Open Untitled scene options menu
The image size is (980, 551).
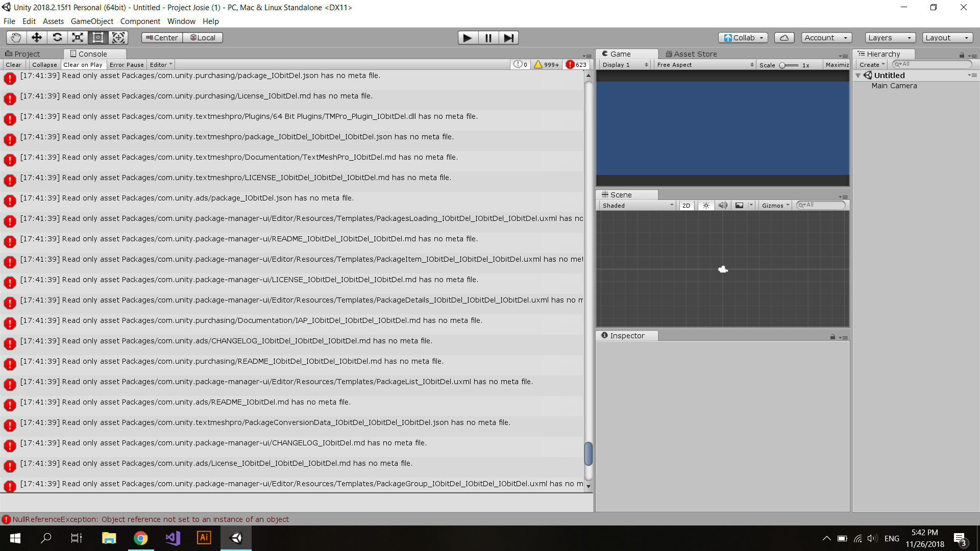pyautogui.click(x=972, y=76)
